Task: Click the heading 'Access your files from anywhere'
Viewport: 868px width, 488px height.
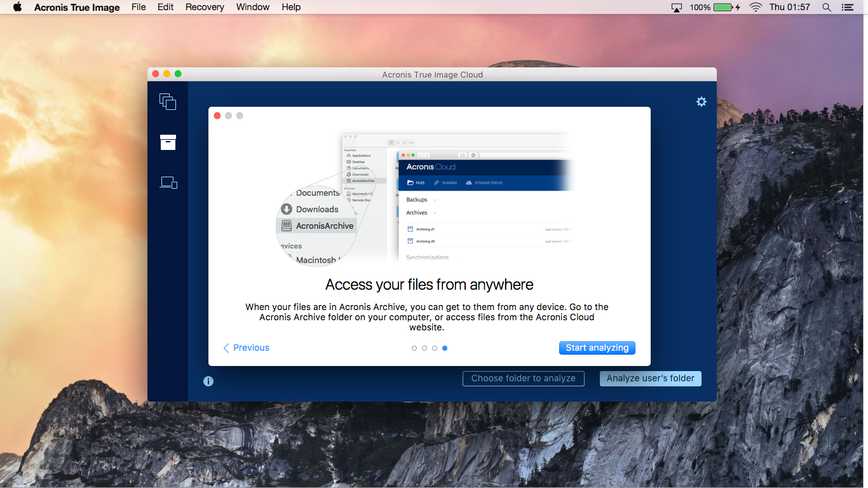Action: [430, 284]
